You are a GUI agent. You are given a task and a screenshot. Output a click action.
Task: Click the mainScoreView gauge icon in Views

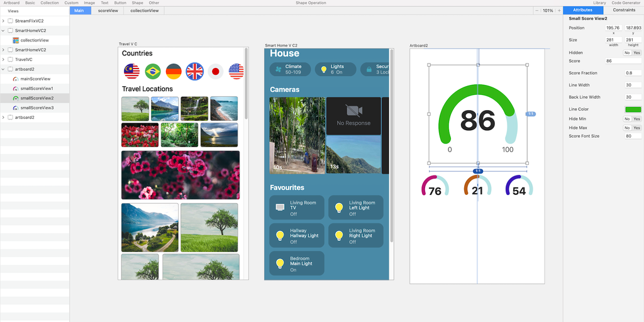click(x=16, y=79)
